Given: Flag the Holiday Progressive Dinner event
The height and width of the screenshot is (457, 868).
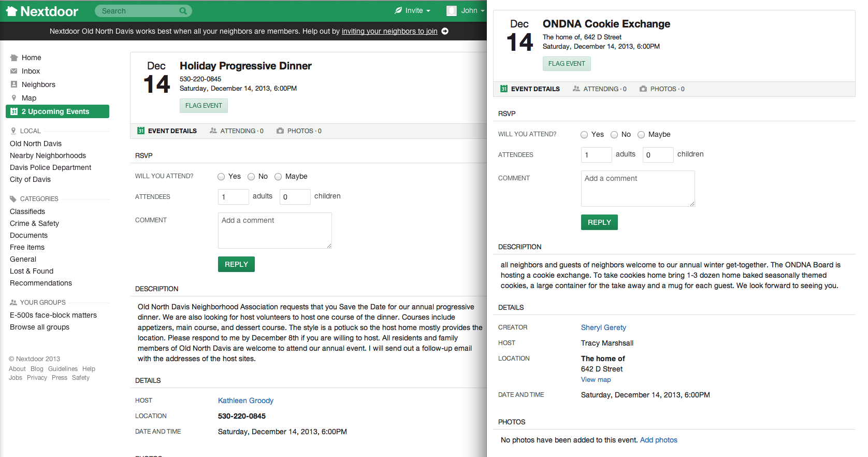Looking at the screenshot, I should pos(204,106).
